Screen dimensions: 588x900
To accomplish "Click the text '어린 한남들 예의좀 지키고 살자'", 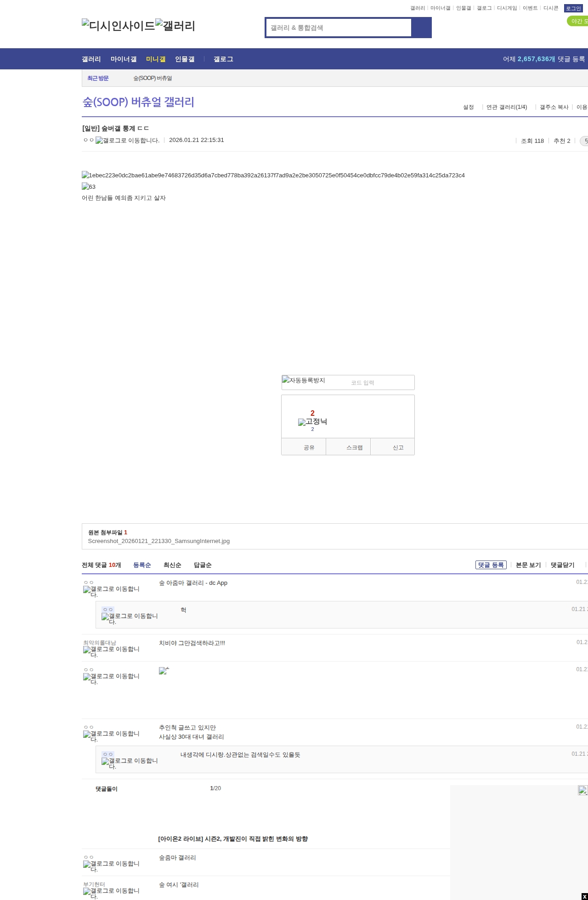I will click(x=124, y=198).
